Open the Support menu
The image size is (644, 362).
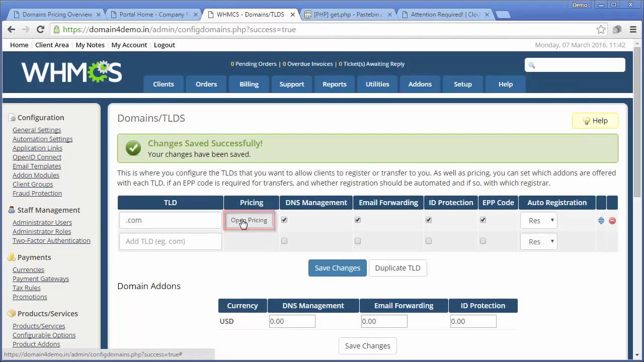coord(292,84)
